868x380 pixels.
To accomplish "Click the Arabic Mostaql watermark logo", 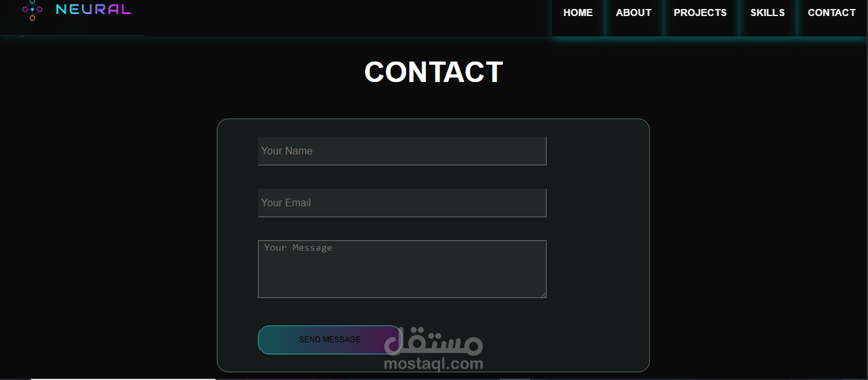I will (434, 341).
